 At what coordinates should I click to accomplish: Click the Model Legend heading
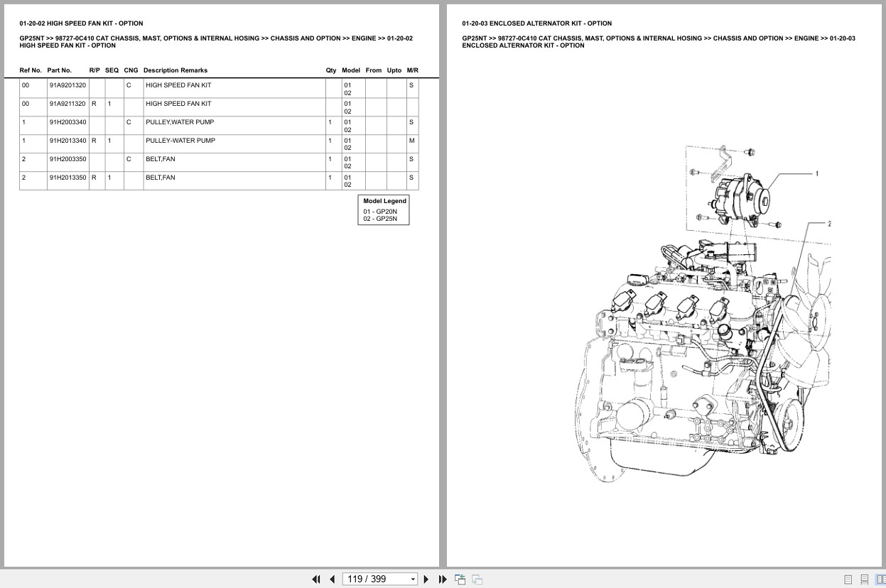tap(385, 201)
